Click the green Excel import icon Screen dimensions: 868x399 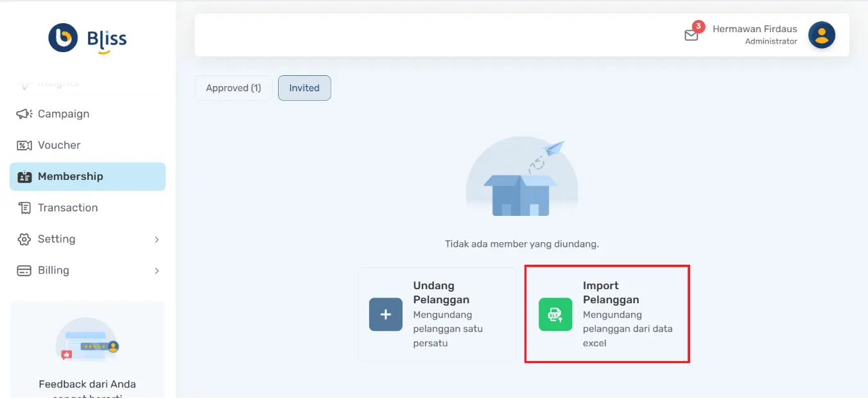coord(555,314)
